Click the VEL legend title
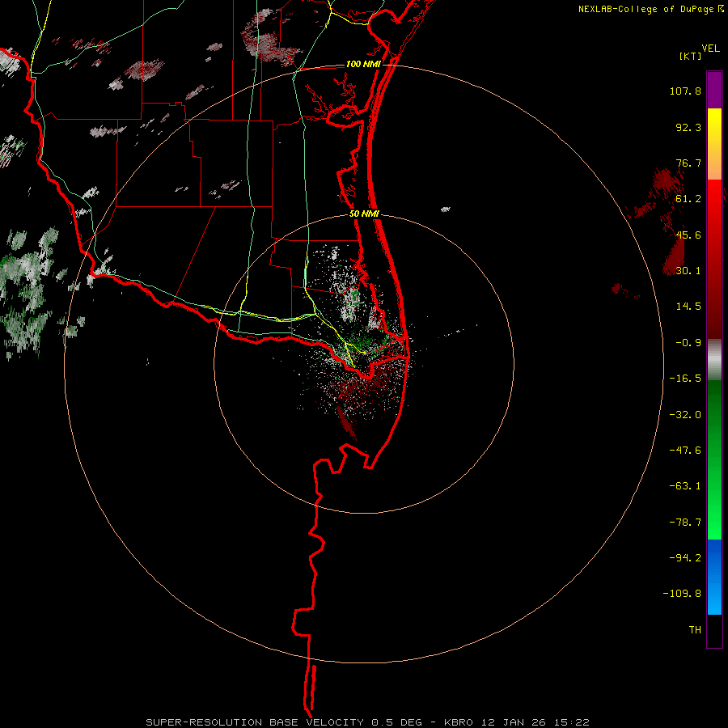This screenshot has width=728, height=728. point(711,49)
